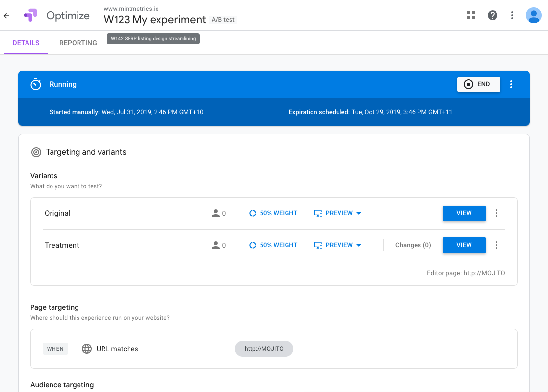Click the targeting bullseye icon
548x392 pixels.
36,152
